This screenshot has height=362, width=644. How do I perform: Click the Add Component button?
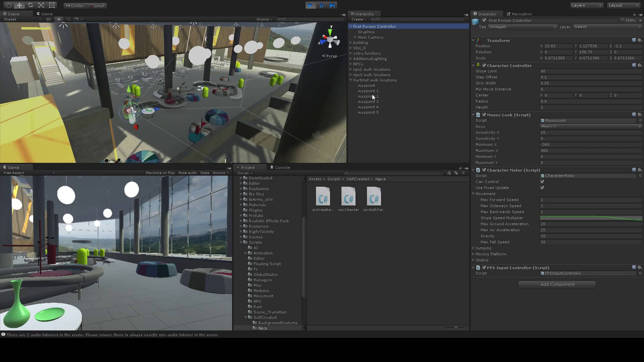[x=557, y=284]
